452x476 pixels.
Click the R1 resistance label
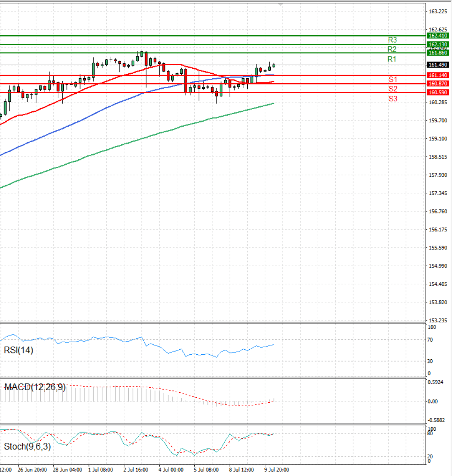point(392,59)
